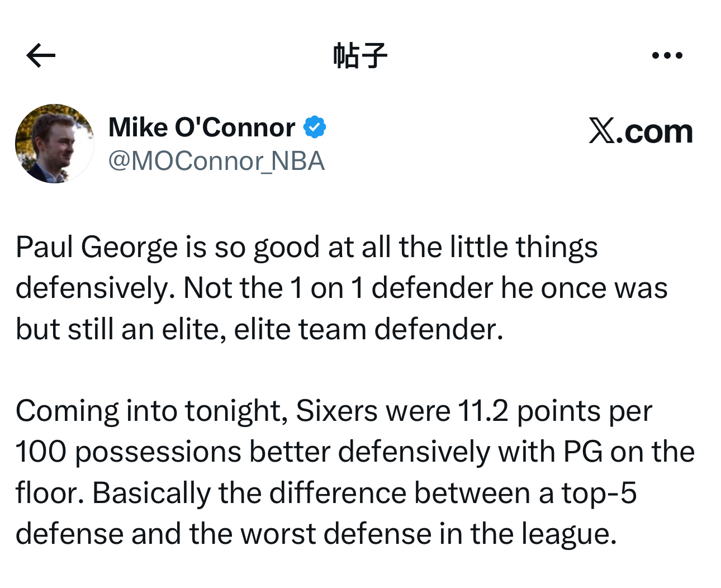Open the overflow menu in the top-right corner
721x588 pixels.
click(x=667, y=54)
